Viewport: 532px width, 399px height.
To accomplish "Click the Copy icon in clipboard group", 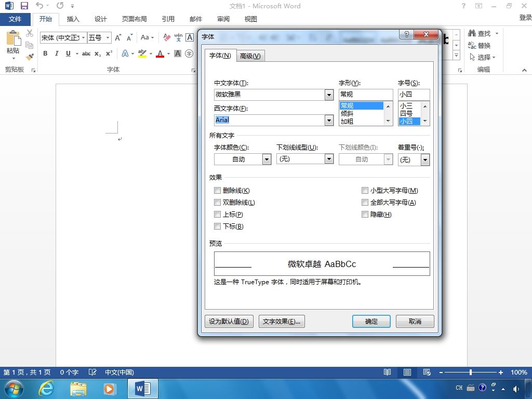I will [x=30, y=45].
